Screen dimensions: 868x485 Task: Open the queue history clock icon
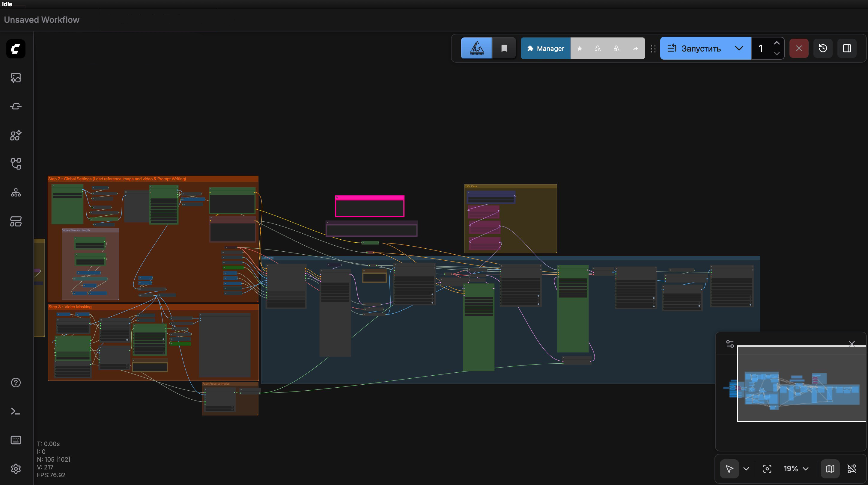point(823,48)
